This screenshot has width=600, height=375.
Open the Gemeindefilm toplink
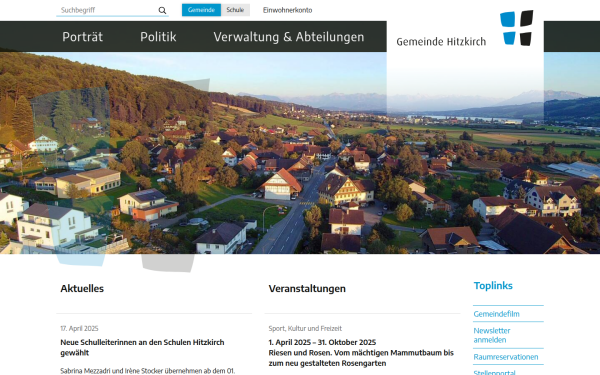point(496,314)
